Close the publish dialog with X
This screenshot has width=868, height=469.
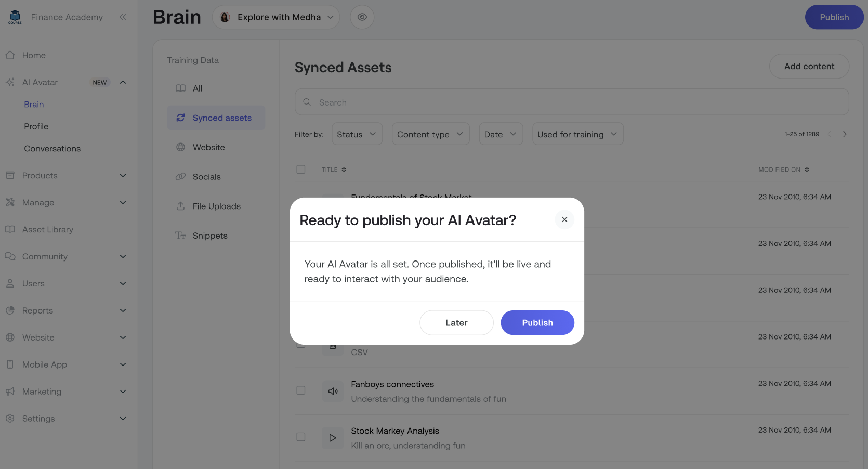[x=564, y=219]
